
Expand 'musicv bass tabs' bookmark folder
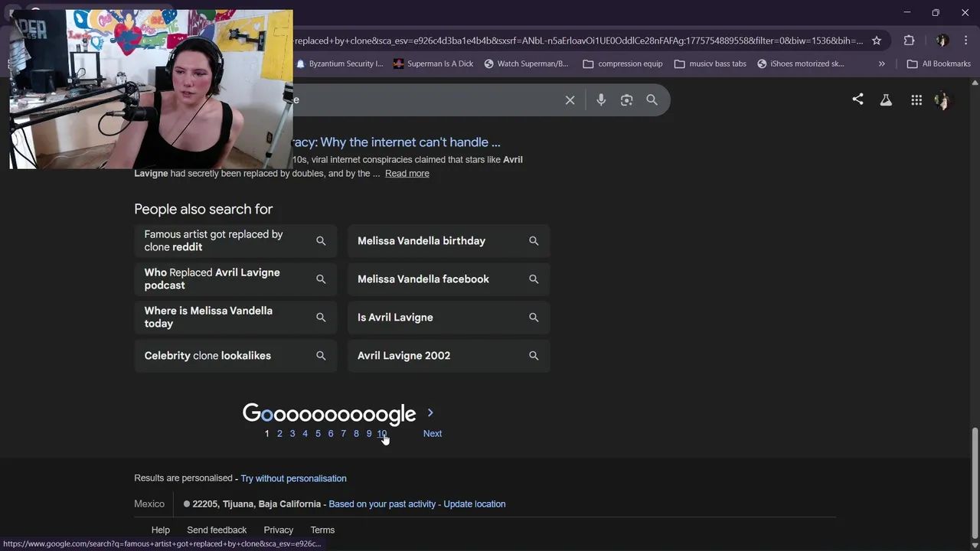(x=710, y=64)
